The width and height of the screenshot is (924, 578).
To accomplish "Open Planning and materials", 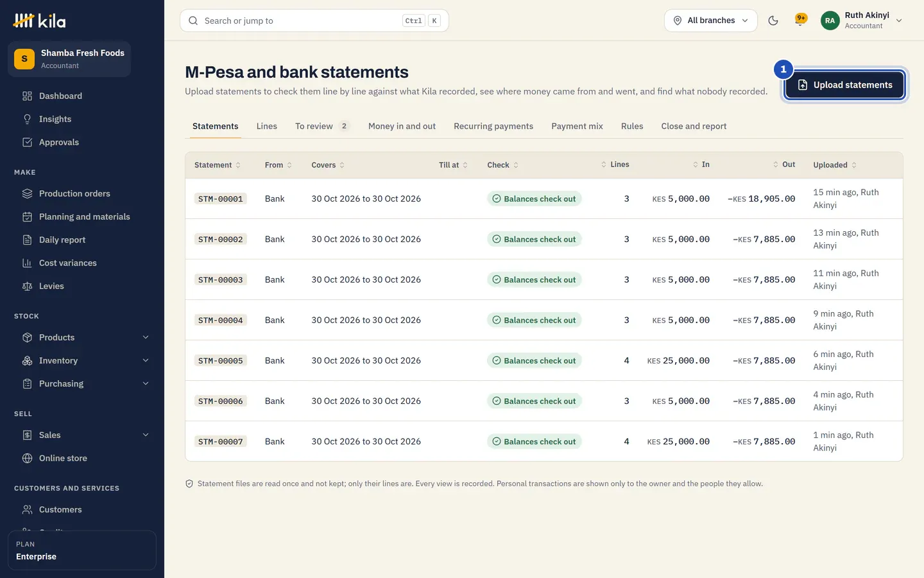I will point(84,216).
